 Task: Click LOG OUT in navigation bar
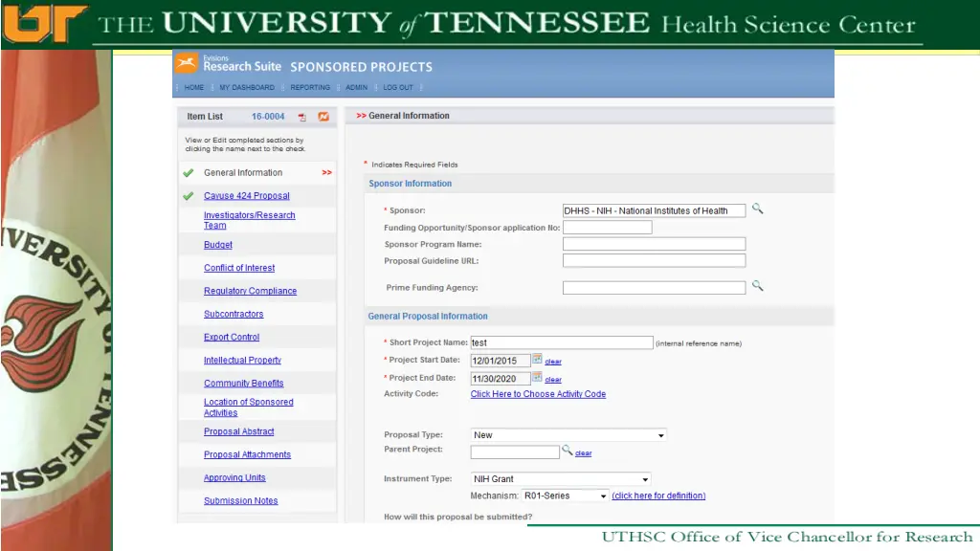(398, 87)
